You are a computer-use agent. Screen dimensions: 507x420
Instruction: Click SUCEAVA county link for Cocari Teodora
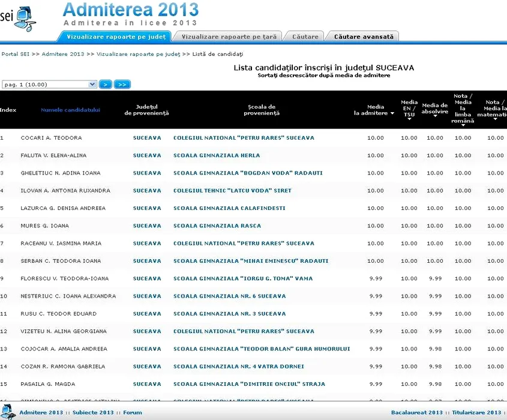147,138
